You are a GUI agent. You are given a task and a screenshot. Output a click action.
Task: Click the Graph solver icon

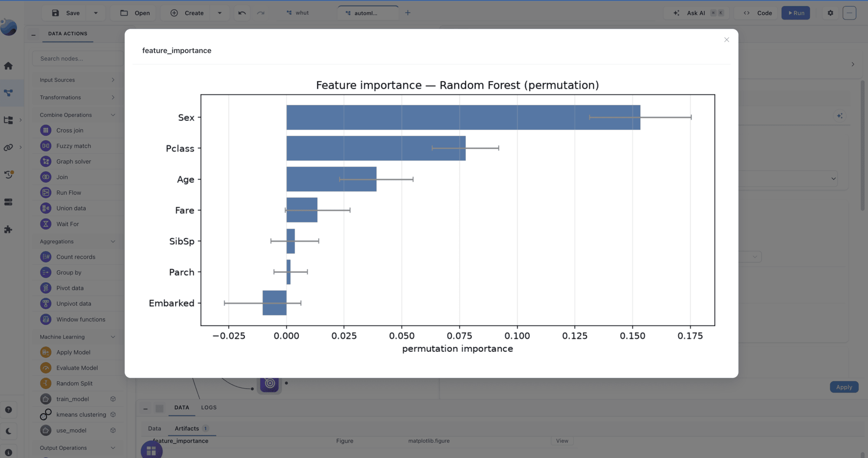click(x=46, y=161)
